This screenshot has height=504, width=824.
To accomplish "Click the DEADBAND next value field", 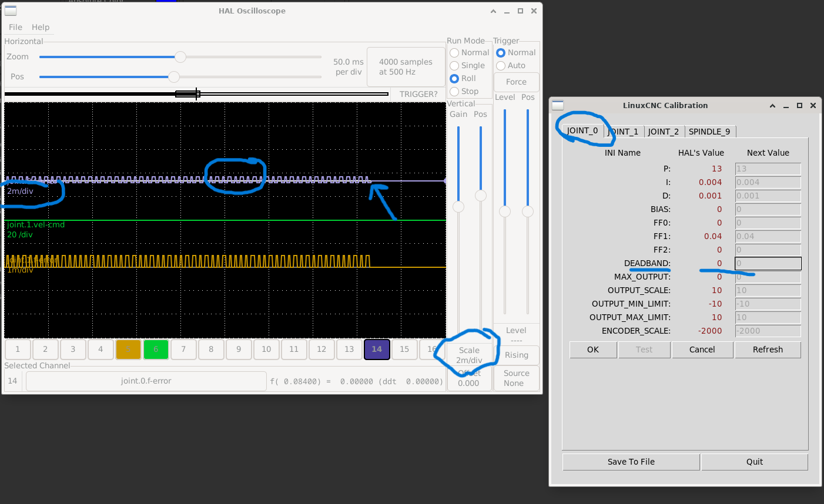I will coord(768,263).
